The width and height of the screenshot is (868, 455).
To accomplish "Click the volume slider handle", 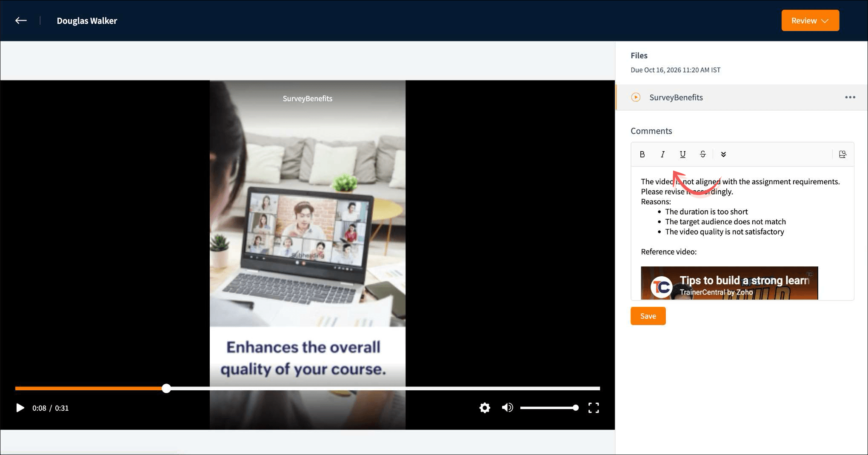I will (575, 408).
